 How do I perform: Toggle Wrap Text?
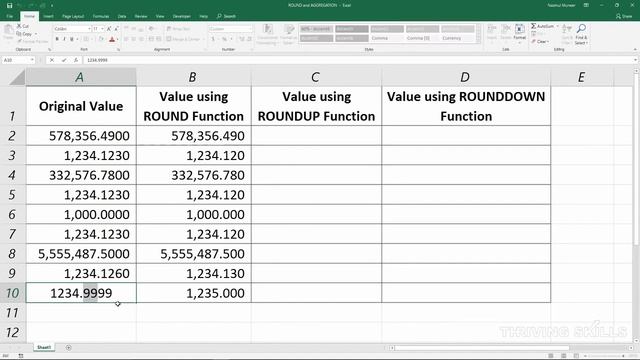click(x=178, y=29)
